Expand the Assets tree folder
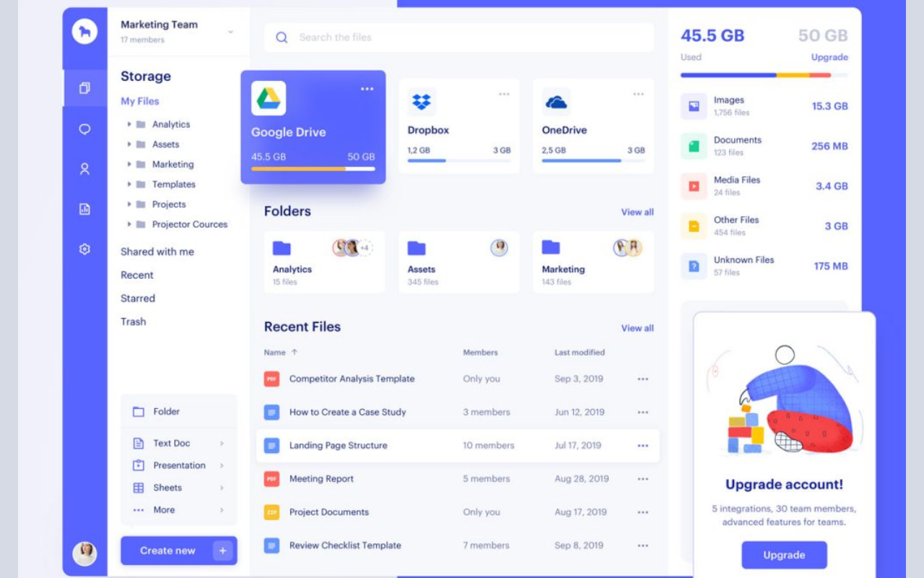 tap(129, 144)
